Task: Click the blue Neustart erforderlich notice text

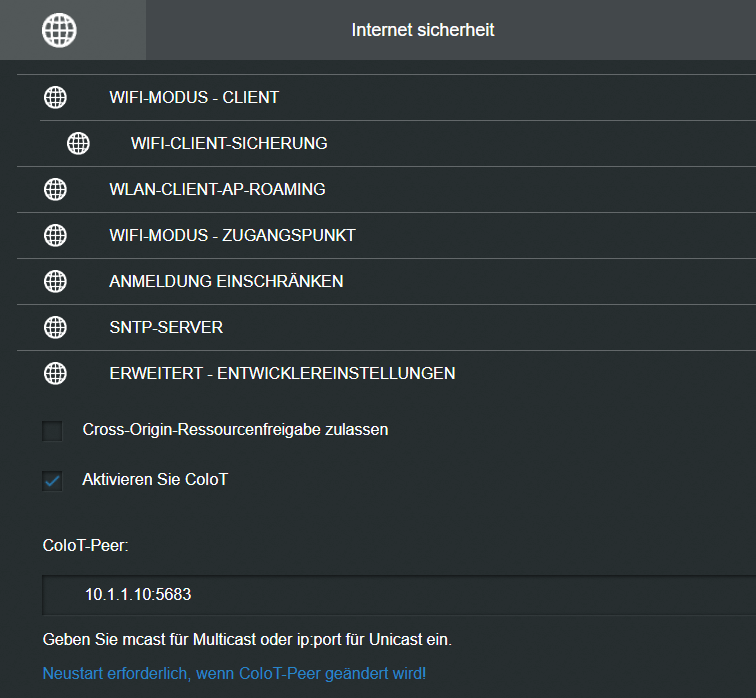Action: point(234,673)
